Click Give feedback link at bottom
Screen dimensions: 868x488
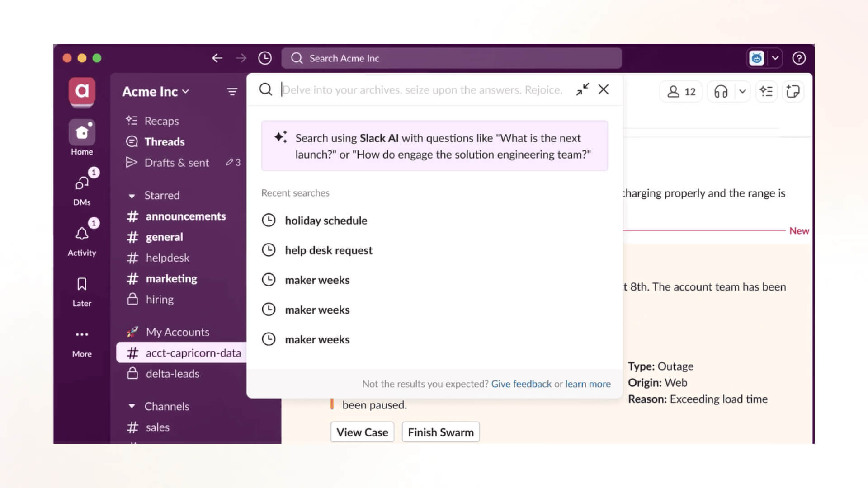pos(520,383)
